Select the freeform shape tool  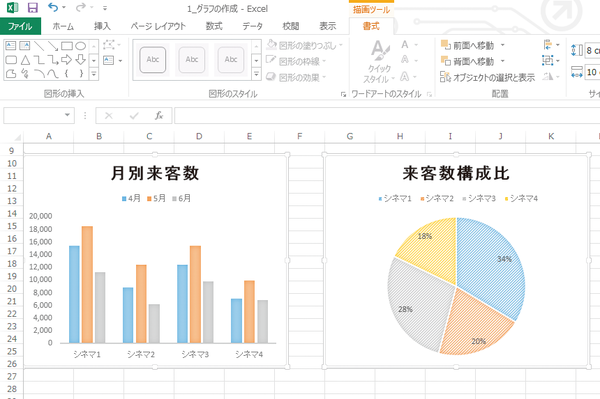tap(11, 73)
